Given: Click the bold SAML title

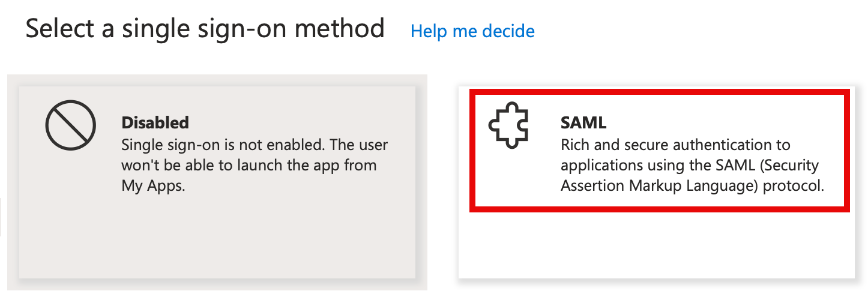Looking at the screenshot, I should click(x=583, y=123).
